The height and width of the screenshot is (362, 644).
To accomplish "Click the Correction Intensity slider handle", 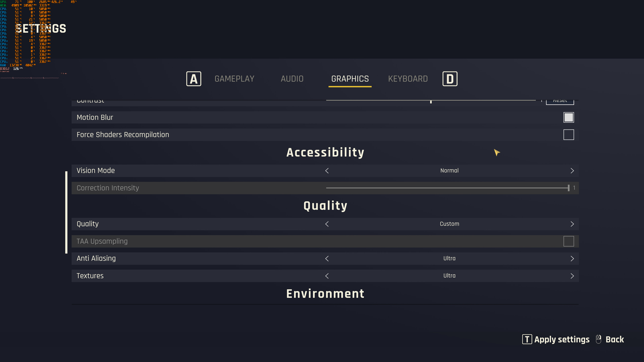I will click(569, 188).
